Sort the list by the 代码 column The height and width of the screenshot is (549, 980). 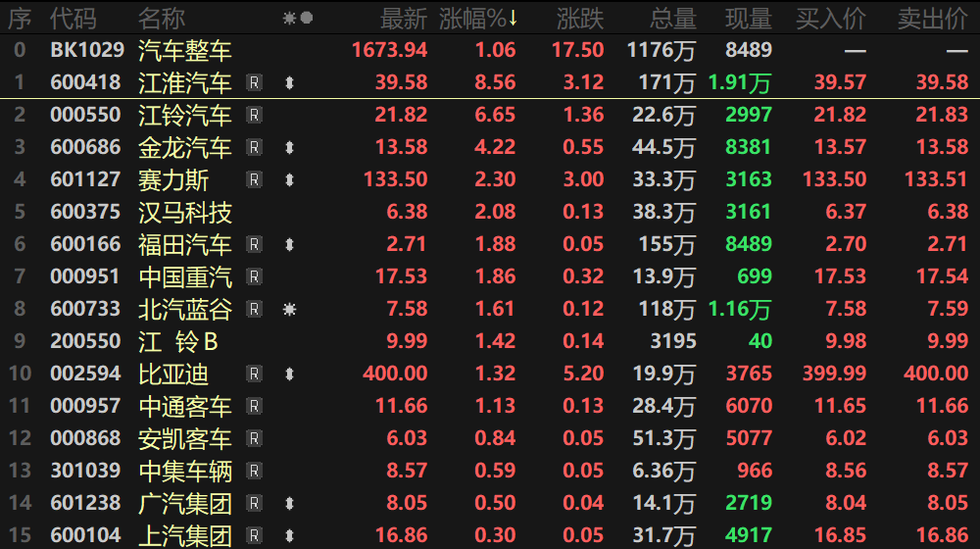point(73,19)
